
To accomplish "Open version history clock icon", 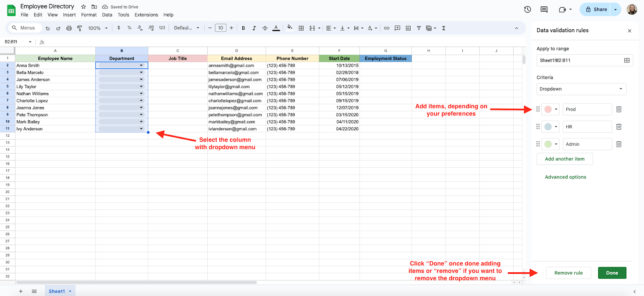I will pyautogui.click(x=528, y=9).
